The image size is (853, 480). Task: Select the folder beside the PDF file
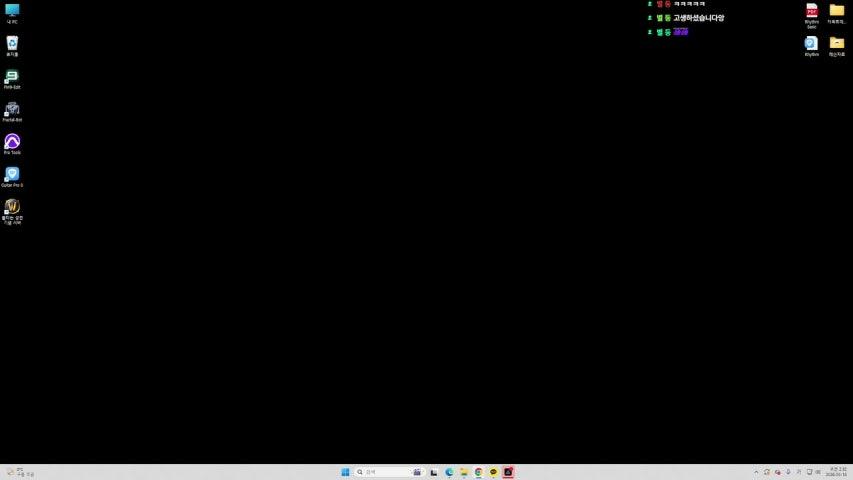(837, 14)
